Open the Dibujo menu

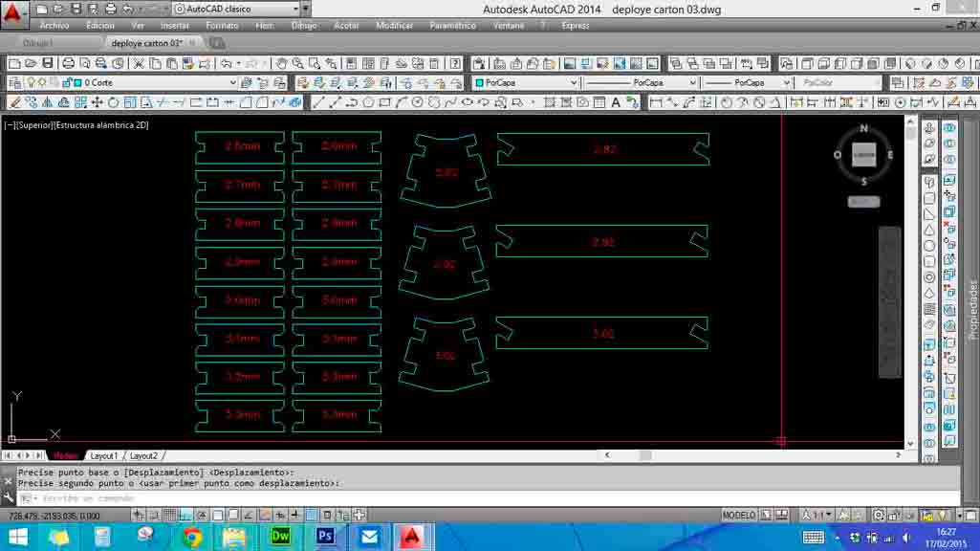click(x=304, y=26)
